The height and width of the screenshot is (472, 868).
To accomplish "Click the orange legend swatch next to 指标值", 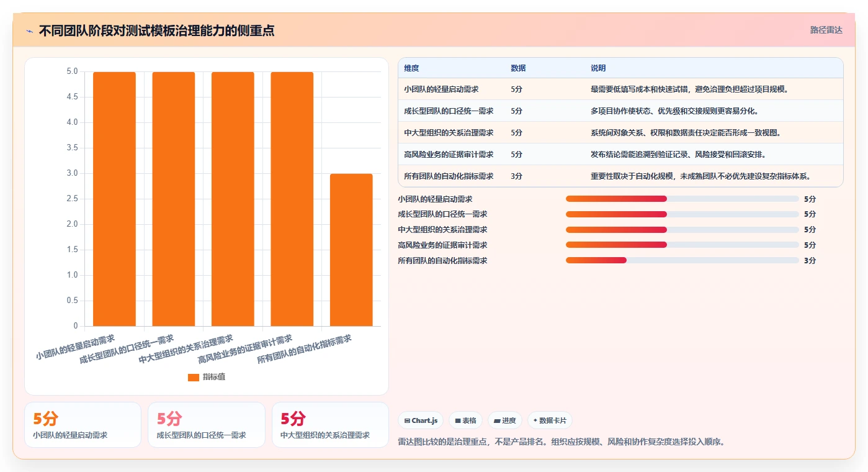I will [194, 377].
